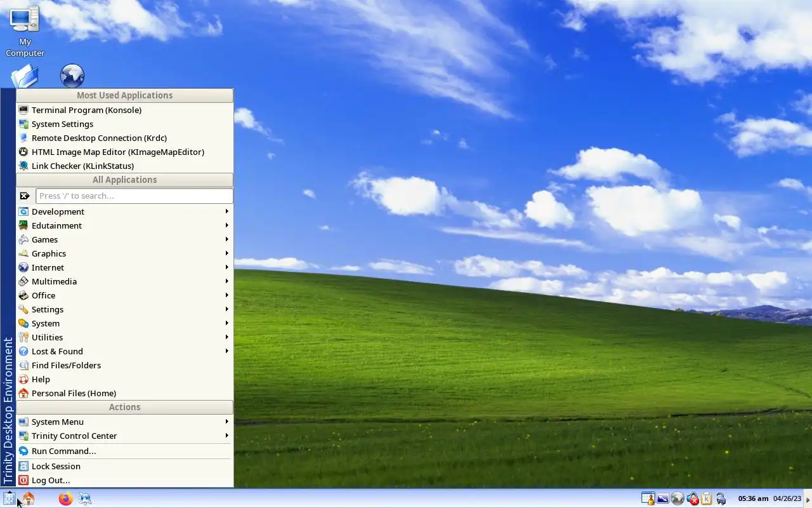Open the System Menu submenu under Actions
The height and width of the screenshot is (508, 812).
pos(124,422)
